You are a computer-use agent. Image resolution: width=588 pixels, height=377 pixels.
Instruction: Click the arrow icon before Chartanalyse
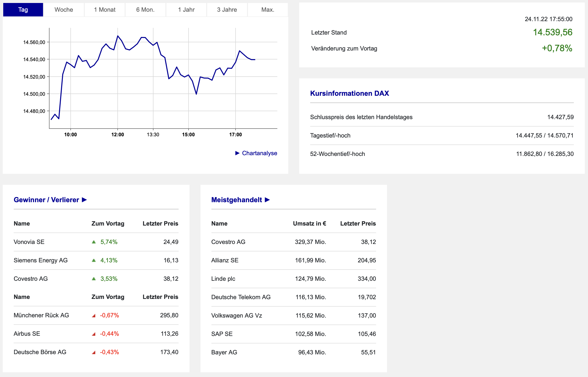tap(237, 153)
